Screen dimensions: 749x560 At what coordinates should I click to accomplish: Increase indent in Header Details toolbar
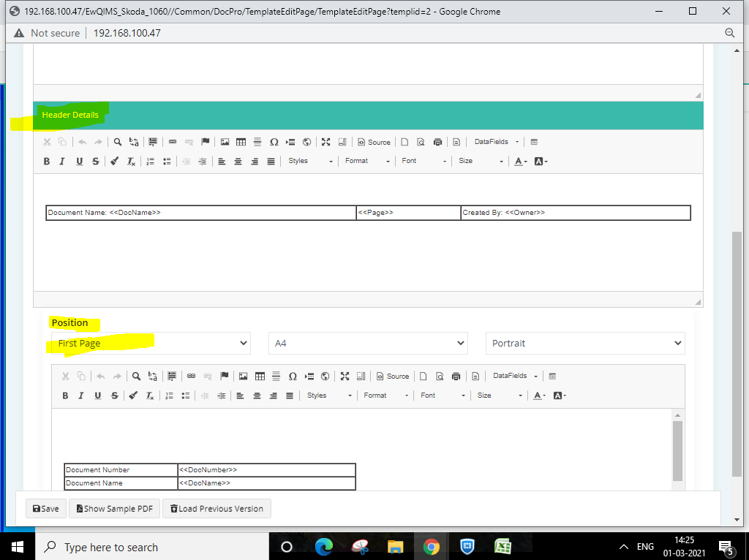(203, 161)
